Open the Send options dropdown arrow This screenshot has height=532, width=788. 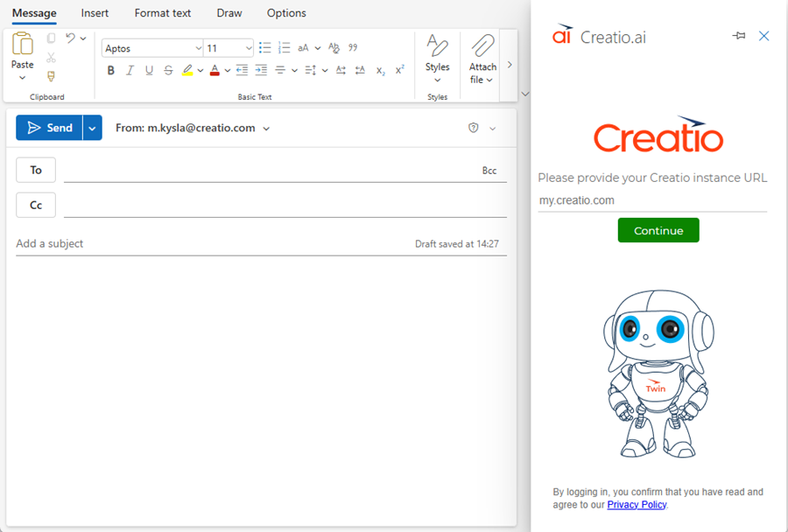point(92,128)
